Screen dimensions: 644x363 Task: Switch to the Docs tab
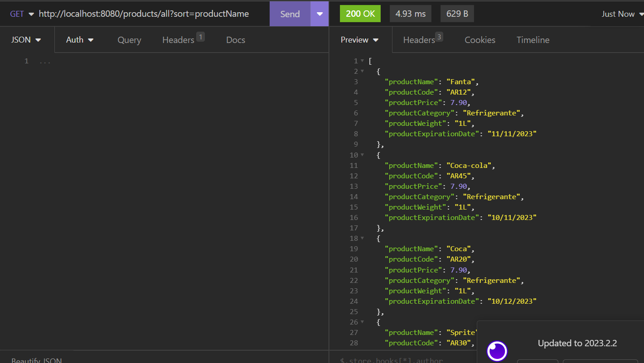click(x=236, y=40)
